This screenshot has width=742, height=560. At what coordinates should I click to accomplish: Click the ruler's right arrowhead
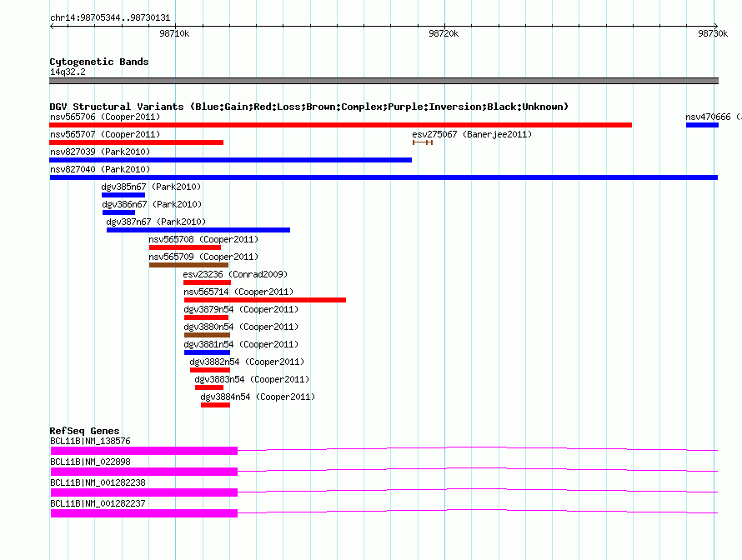tap(715, 26)
